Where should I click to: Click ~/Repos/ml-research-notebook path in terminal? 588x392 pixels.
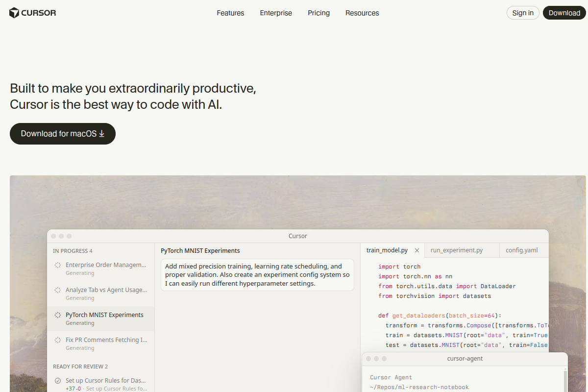[419, 387]
